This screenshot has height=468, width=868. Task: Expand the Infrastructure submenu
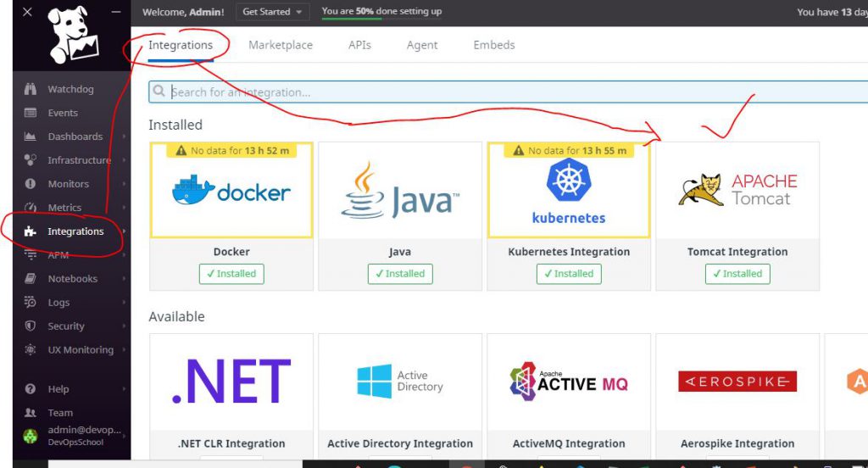(x=124, y=160)
